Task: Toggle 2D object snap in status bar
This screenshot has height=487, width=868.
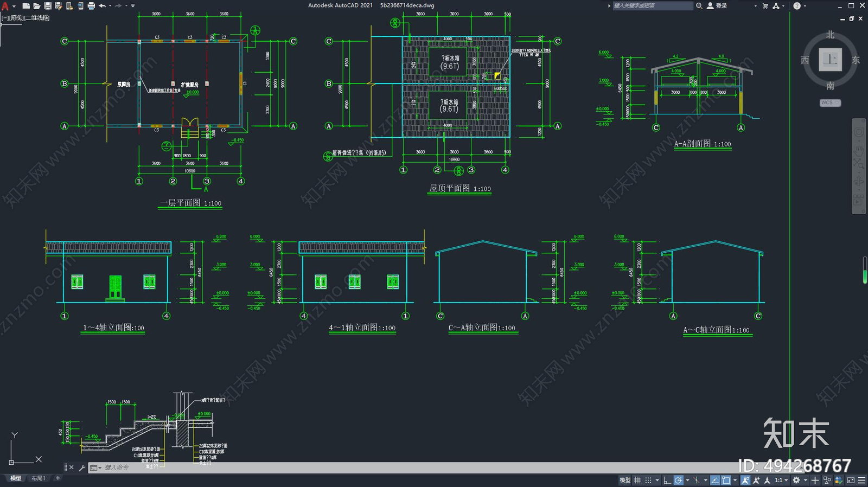Action: coord(726,480)
